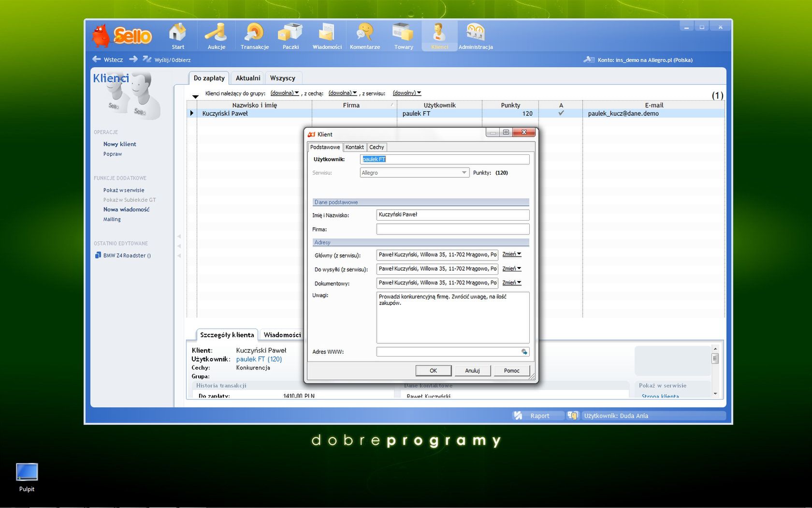Open the Serwisu Allegro combo box
The image size is (812, 508).
[x=415, y=173]
